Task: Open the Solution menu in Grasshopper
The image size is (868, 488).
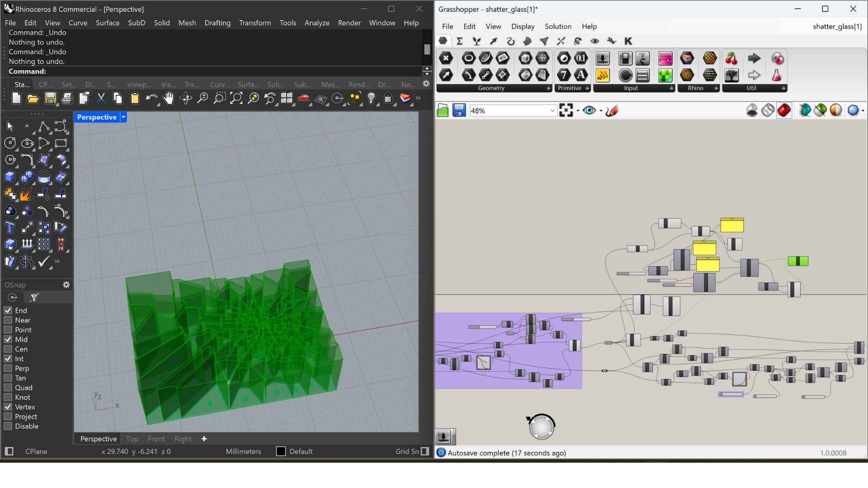Action: (x=558, y=26)
